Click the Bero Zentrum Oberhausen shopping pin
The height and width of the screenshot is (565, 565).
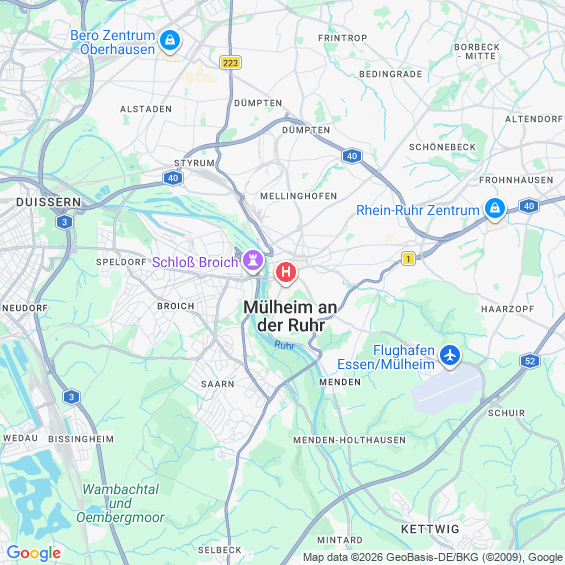pos(170,41)
